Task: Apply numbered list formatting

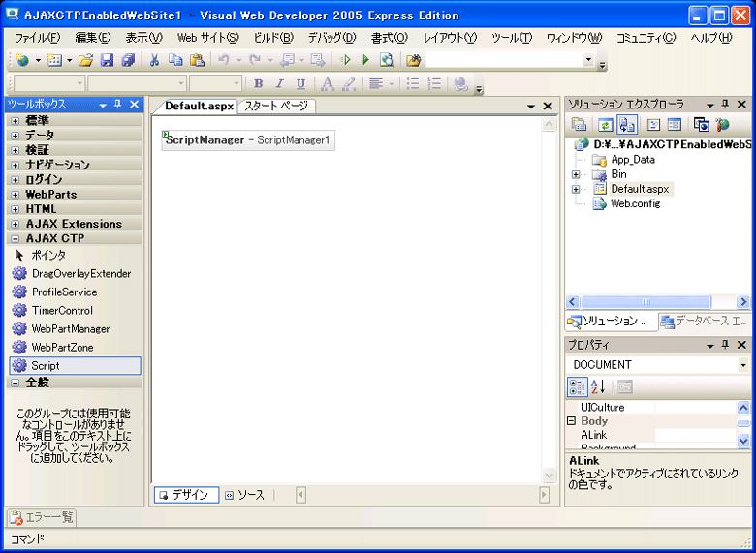Action: coord(434,84)
